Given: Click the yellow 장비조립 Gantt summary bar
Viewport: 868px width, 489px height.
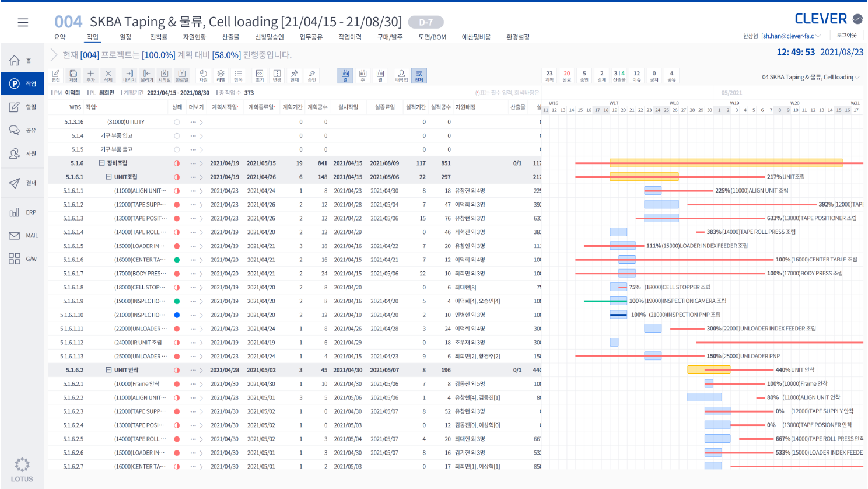Looking at the screenshot, I should point(726,163).
